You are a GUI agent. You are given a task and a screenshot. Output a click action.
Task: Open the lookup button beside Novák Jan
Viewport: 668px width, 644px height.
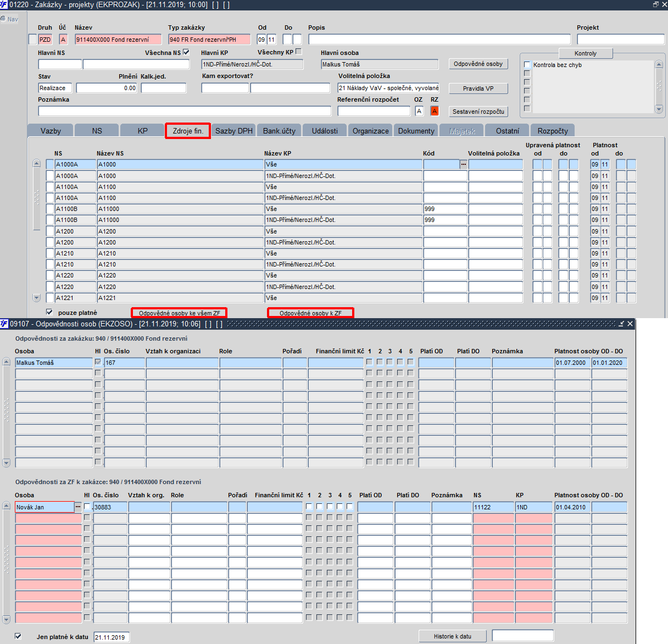tap(78, 507)
